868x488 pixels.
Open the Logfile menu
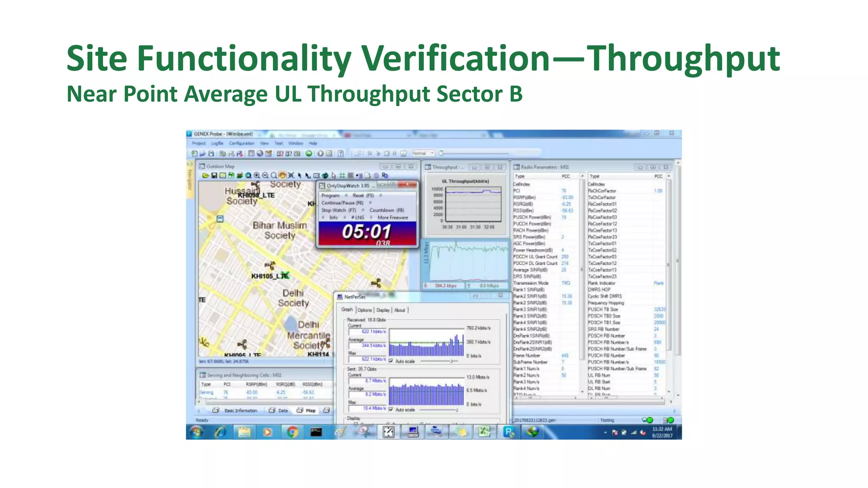(217, 143)
